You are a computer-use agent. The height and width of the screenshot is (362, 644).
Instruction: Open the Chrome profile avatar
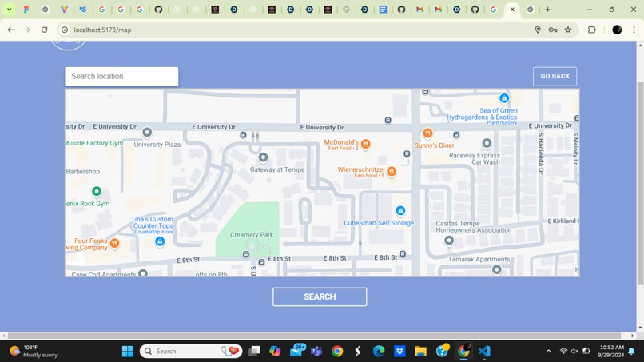tap(617, 30)
